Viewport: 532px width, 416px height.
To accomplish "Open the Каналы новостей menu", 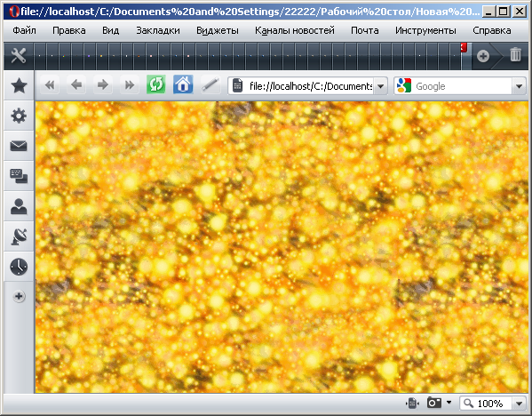I will click(x=295, y=30).
